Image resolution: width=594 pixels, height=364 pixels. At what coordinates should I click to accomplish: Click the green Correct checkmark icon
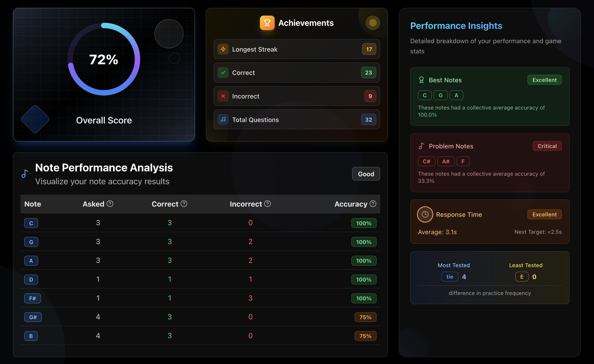[223, 72]
